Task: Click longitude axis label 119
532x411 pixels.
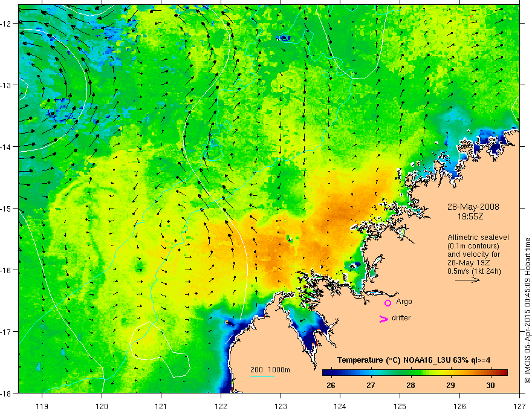Action: [x=42, y=406]
